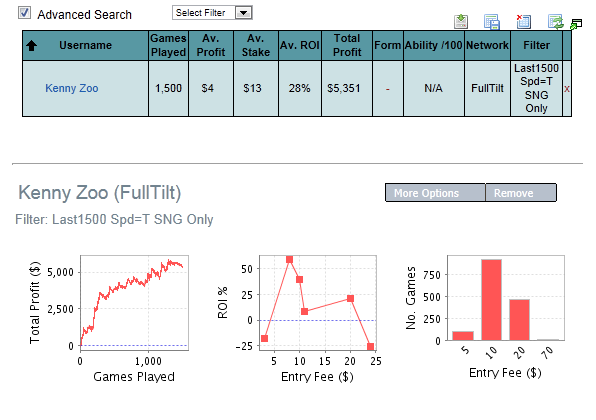Click the Ability /100 column header

[434, 46]
